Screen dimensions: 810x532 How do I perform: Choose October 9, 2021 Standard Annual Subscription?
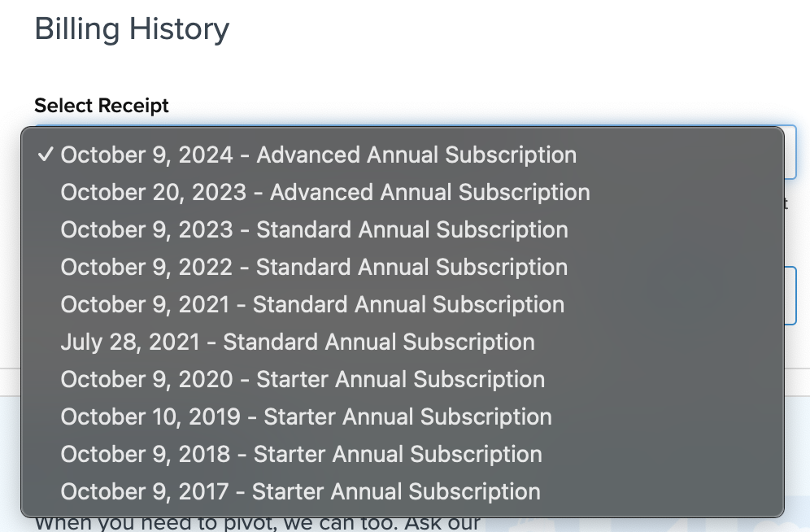click(312, 304)
